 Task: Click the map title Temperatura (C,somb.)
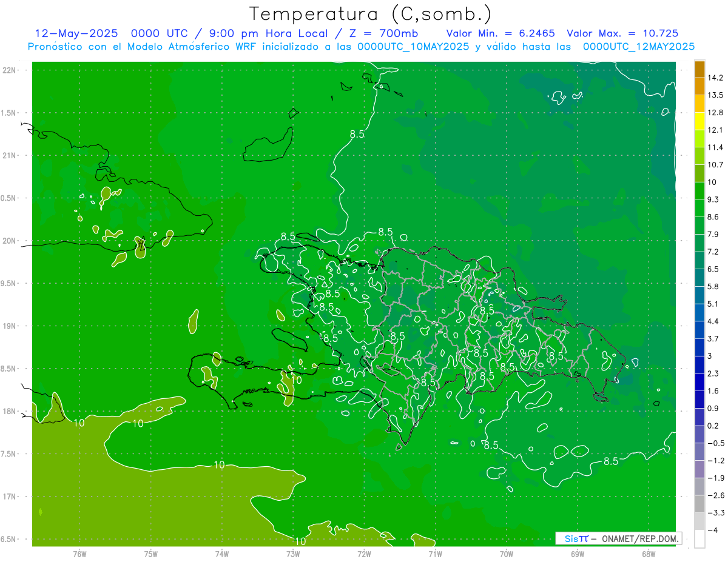(371, 13)
